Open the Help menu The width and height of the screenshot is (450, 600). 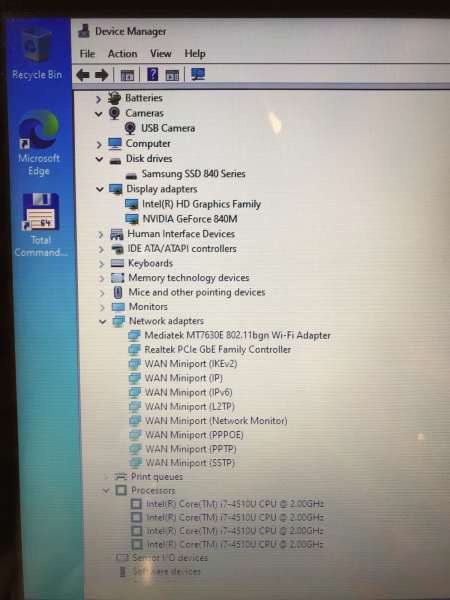tap(195, 54)
